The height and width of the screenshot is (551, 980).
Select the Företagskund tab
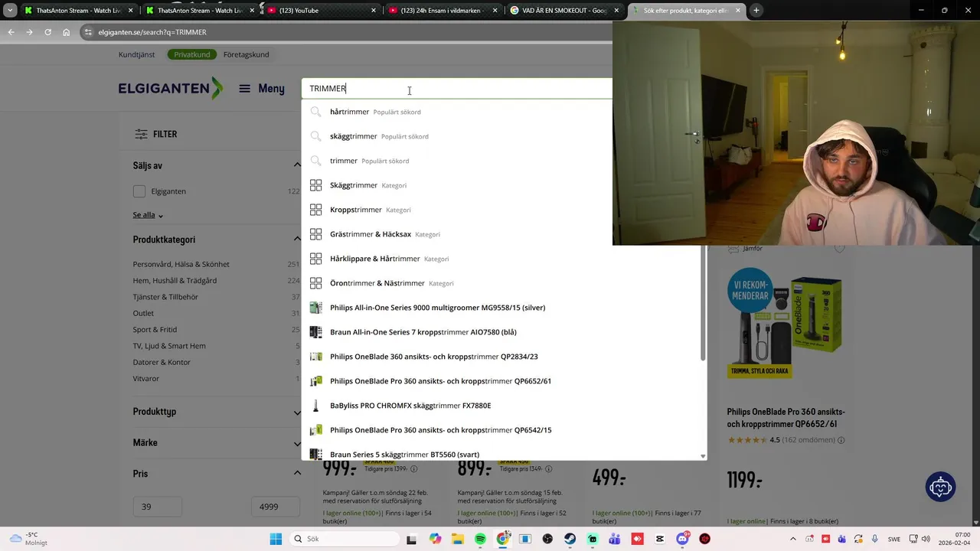pos(246,54)
